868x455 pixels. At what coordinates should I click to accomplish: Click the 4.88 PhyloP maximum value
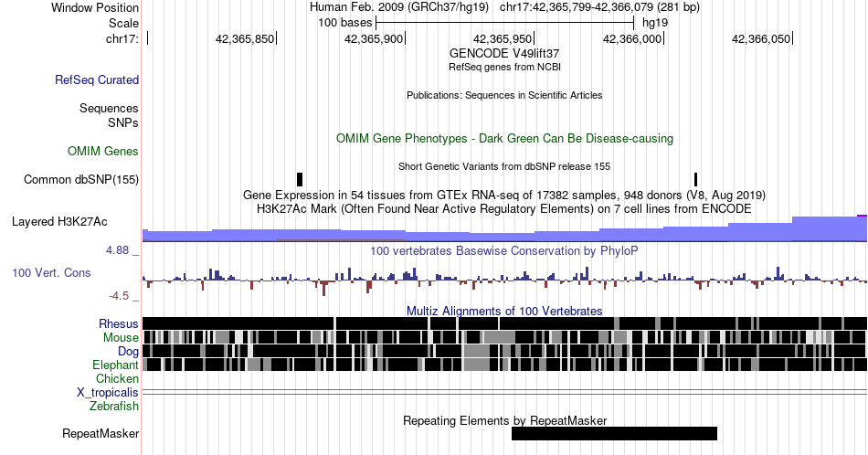(x=117, y=250)
